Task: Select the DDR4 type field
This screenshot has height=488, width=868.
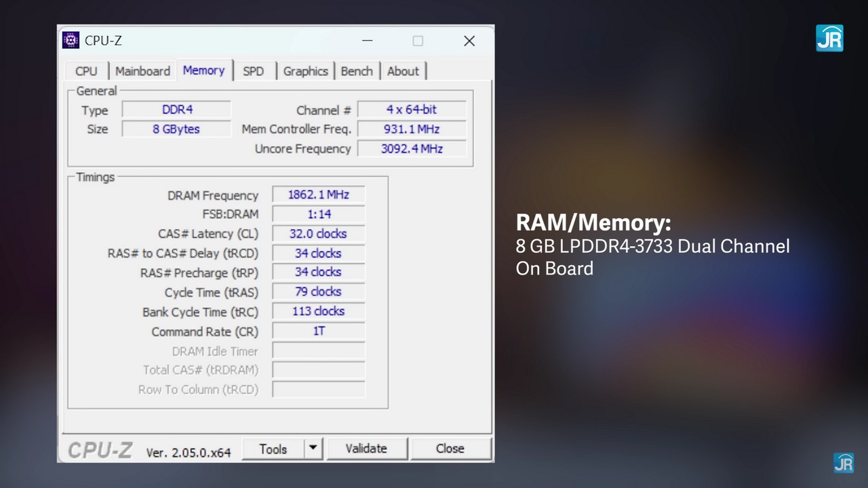Action: tap(176, 110)
